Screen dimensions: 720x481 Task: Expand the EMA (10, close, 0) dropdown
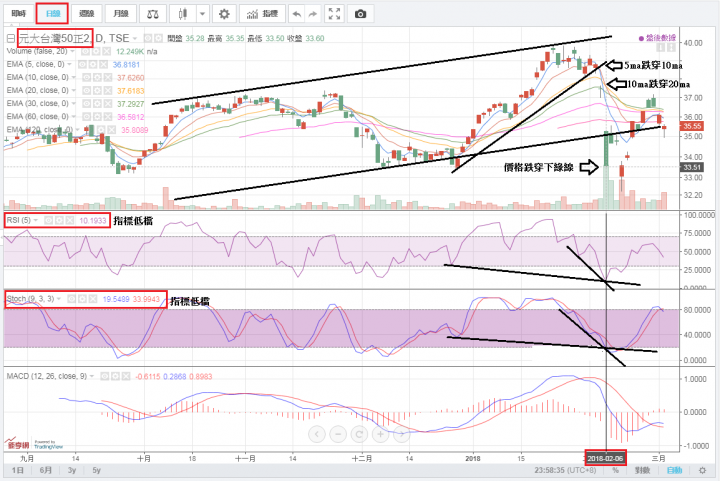click(74, 78)
